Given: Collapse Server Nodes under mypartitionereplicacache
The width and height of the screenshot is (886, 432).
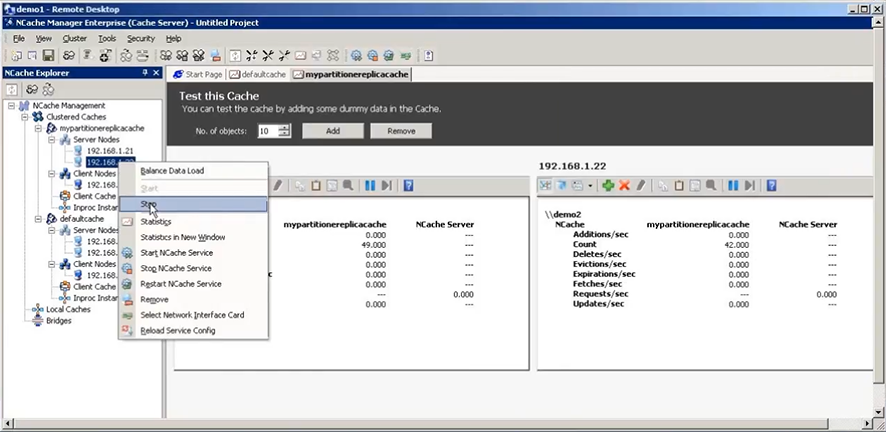Looking at the screenshot, I should click(x=52, y=139).
